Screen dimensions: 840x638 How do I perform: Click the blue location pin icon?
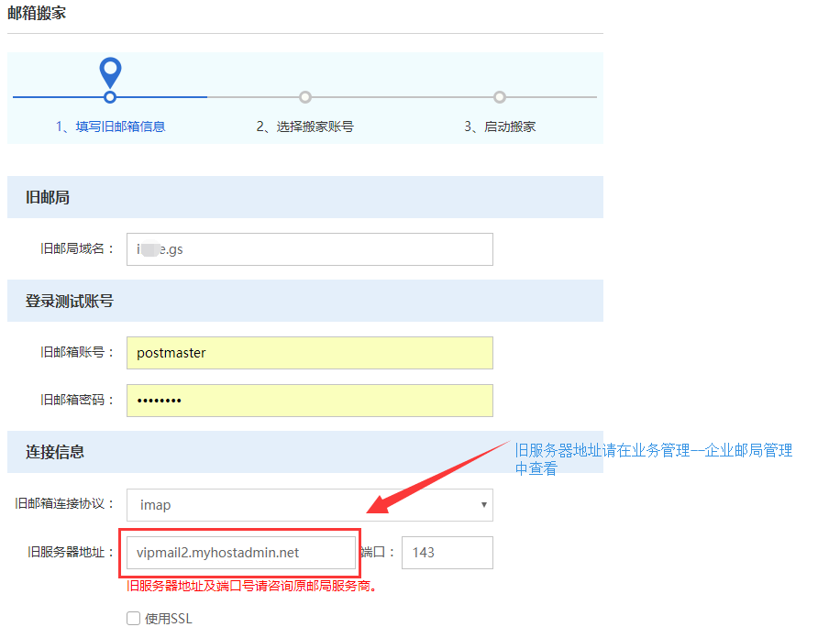coord(110,71)
